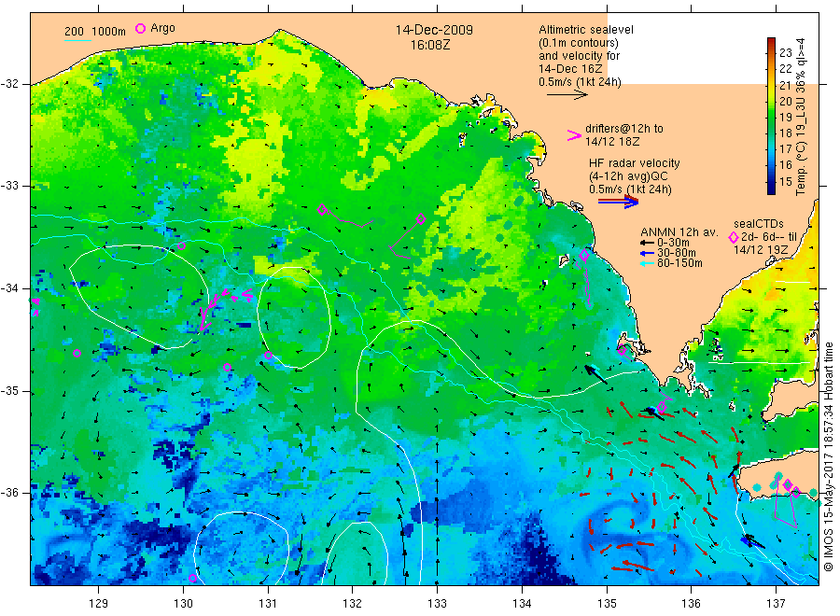Click the black altimetric velocity scale arrow

tap(567, 95)
